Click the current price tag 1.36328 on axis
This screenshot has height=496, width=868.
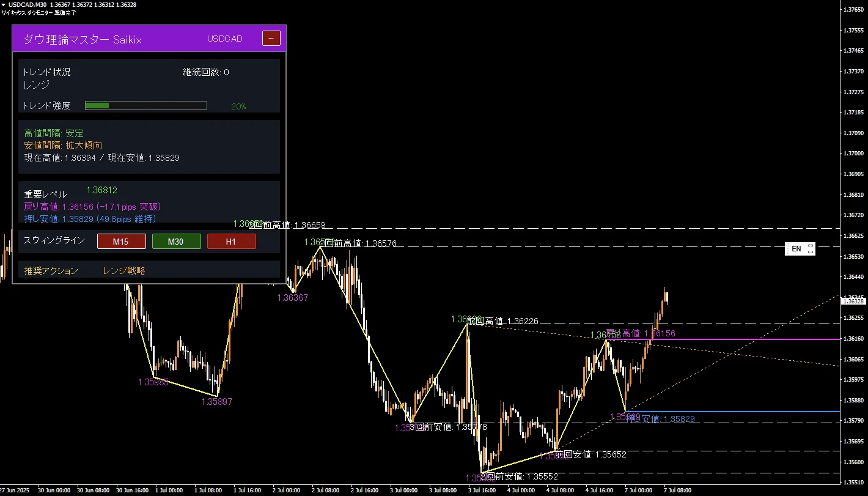[853, 301]
